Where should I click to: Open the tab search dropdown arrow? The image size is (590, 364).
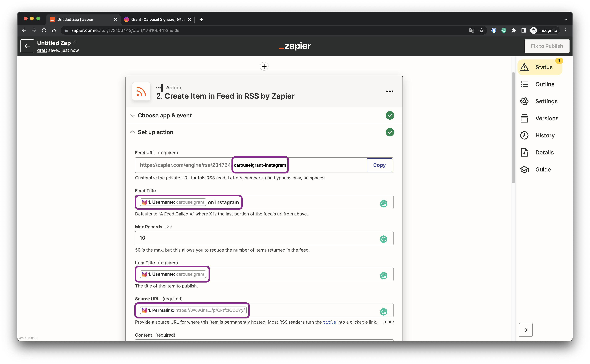(x=566, y=20)
